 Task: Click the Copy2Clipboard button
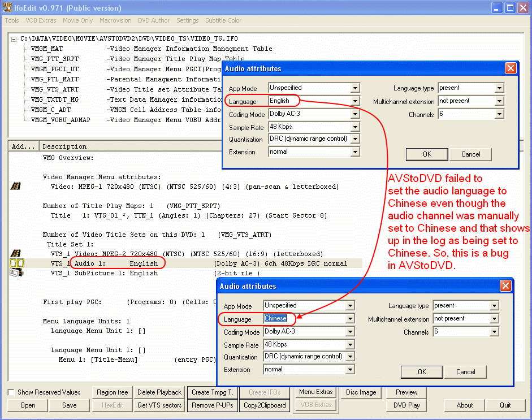[265, 405]
